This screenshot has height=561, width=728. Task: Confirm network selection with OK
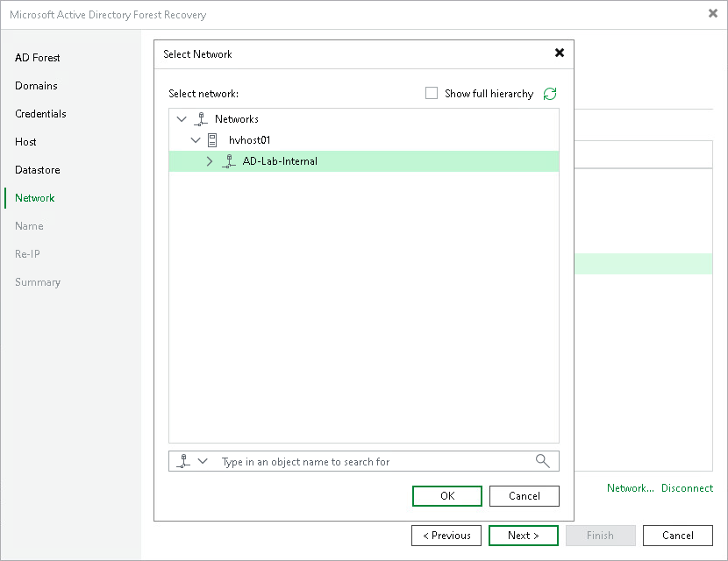pos(447,496)
